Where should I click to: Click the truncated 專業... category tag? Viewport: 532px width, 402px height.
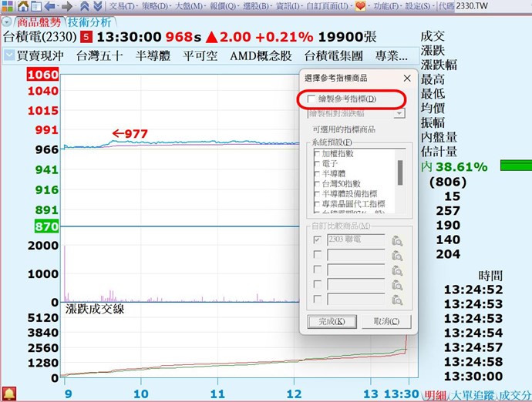[391, 55]
